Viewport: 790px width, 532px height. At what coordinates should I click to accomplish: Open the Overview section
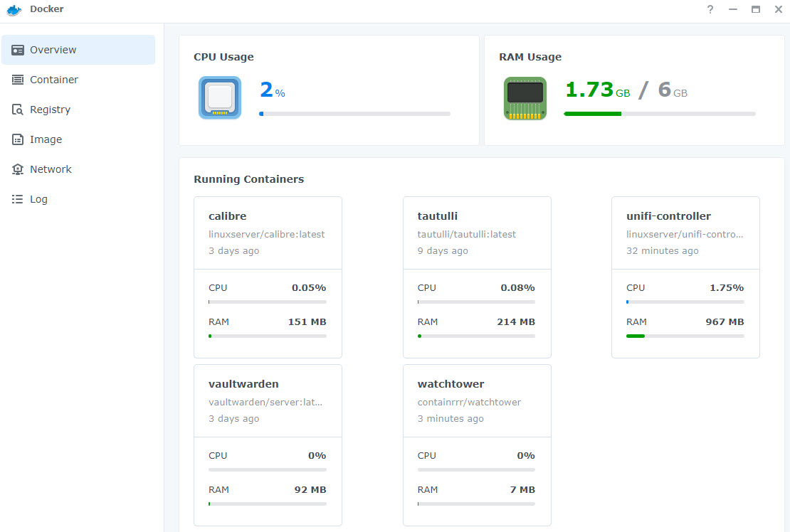click(78, 50)
